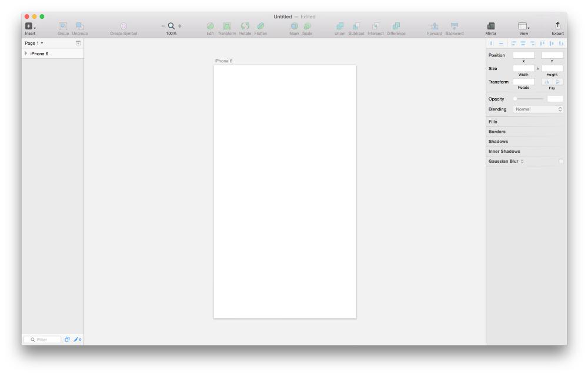Bring layer Forward using toolbar icon
588x375 pixels.
click(x=435, y=26)
